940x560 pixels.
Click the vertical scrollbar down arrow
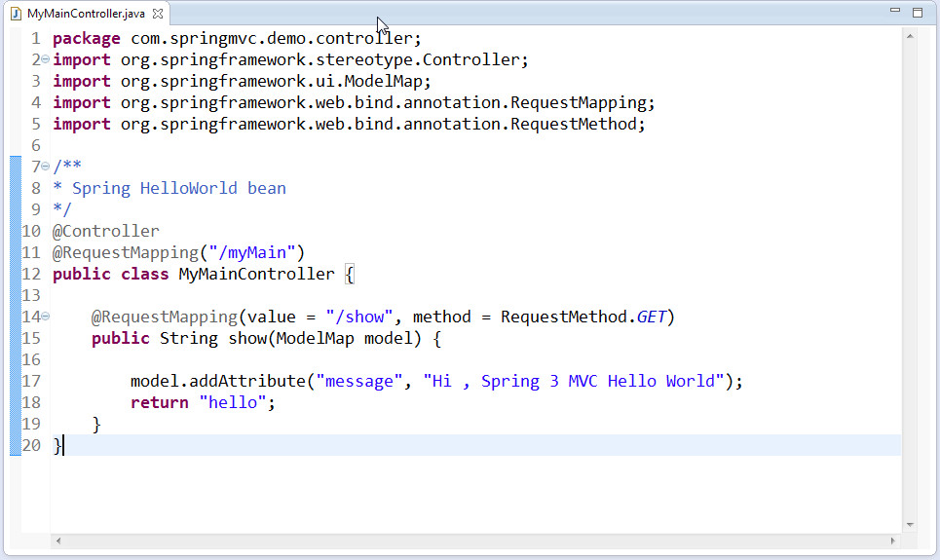point(910,525)
